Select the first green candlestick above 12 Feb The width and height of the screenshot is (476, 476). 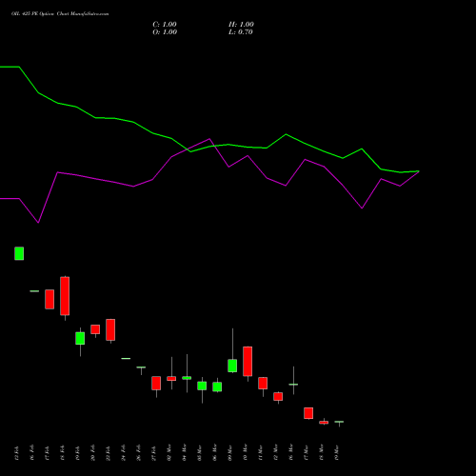click(x=19, y=253)
